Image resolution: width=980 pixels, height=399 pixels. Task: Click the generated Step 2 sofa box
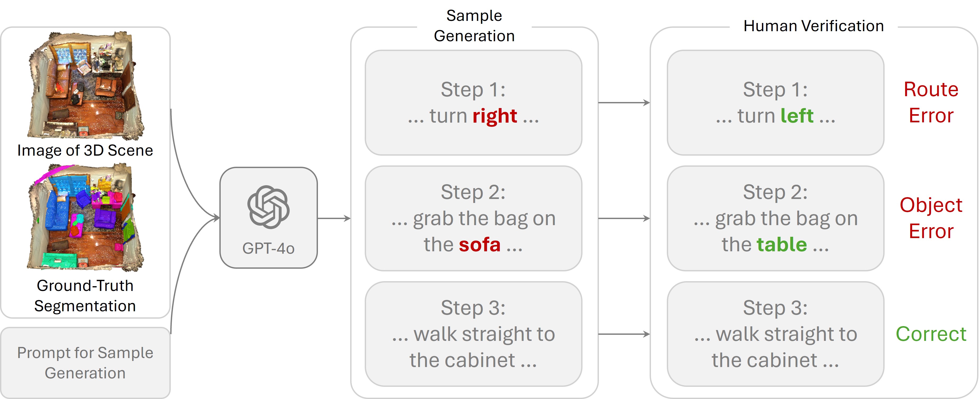(473, 218)
